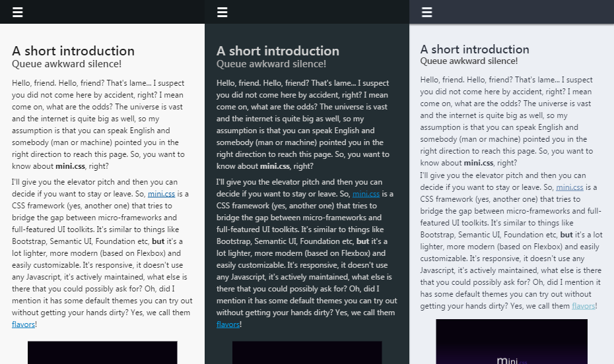Click the "A short introduction" heading in the left panel
Viewport: 614px width, 364px height.
coord(73,51)
